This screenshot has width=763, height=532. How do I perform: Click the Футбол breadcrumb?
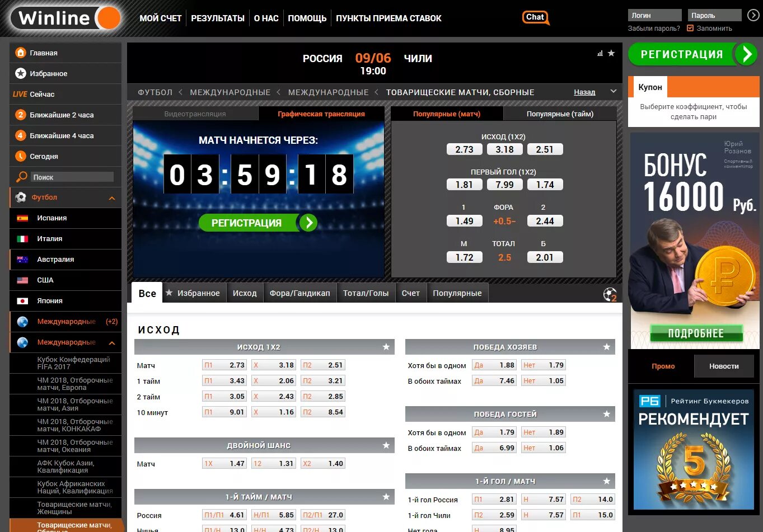tap(155, 92)
